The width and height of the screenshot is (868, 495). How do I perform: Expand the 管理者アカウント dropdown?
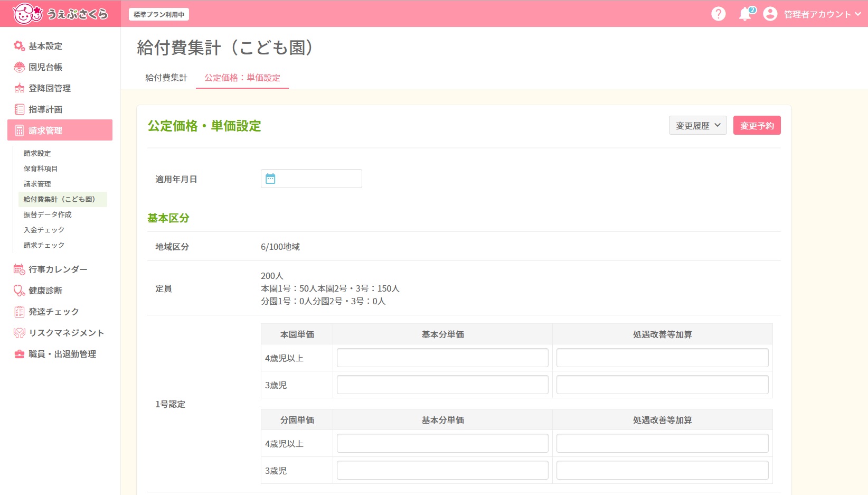tap(822, 14)
